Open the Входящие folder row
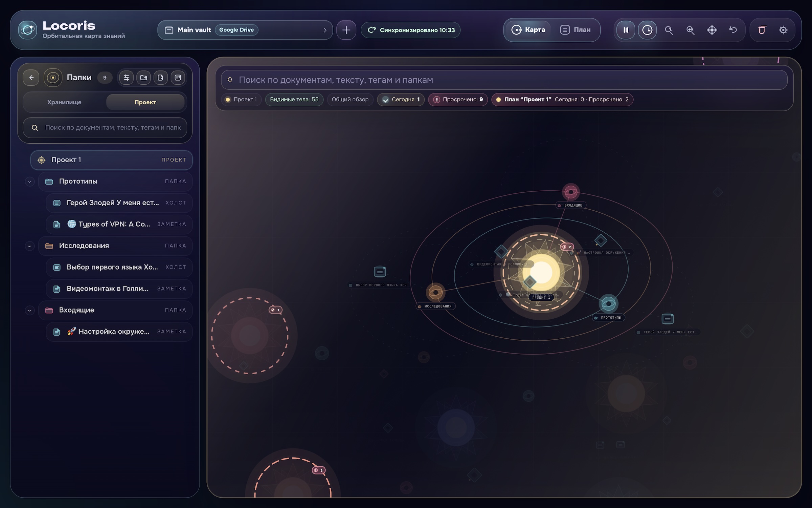 [115, 310]
